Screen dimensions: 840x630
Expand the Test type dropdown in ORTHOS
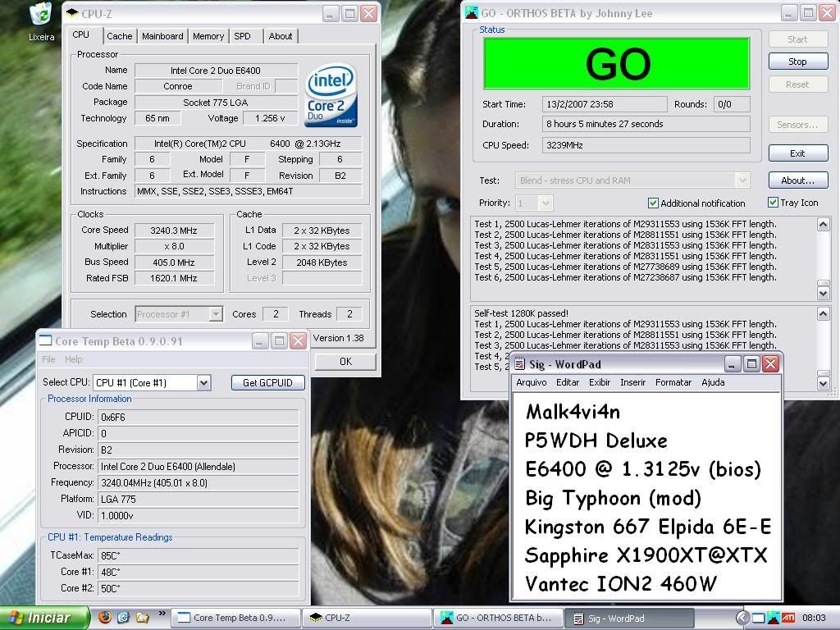click(x=742, y=180)
